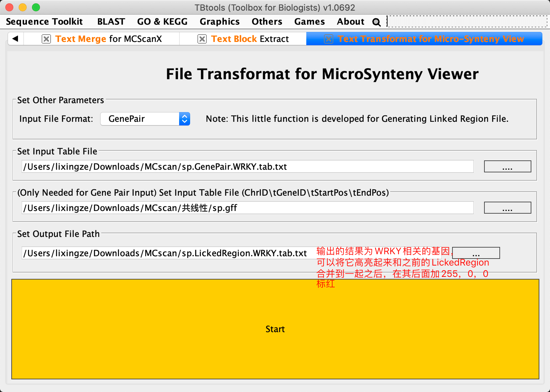Open the Others menu
The width and height of the screenshot is (550, 392).
[x=267, y=22]
